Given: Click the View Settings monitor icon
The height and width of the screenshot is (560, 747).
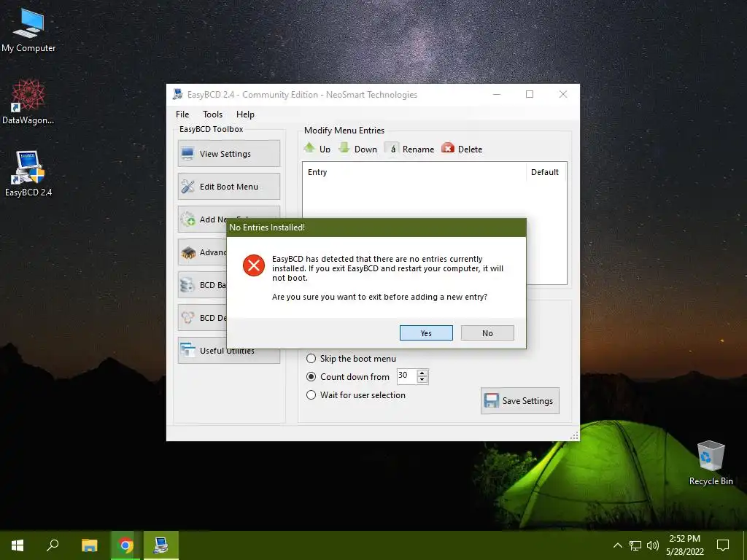Looking at the screenshot, I should [187, 153].
